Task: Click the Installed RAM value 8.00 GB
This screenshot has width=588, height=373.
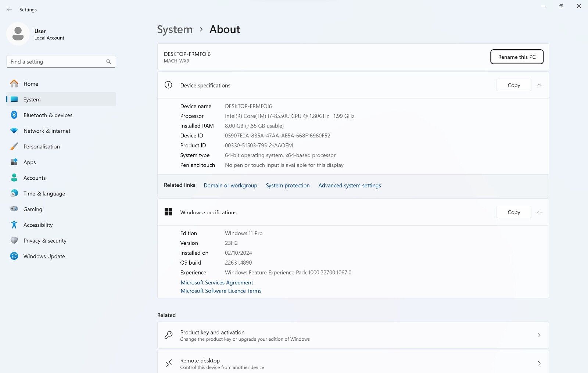Action: pos(254,126)
